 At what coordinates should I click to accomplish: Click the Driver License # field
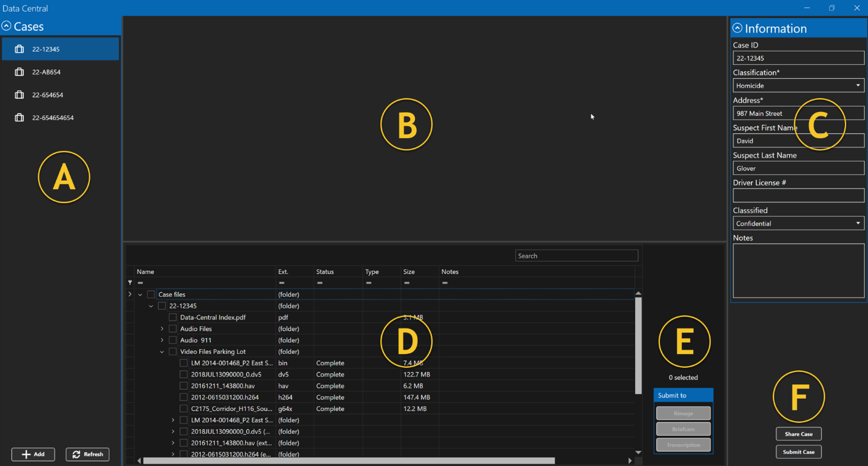[x=798, y=196]
